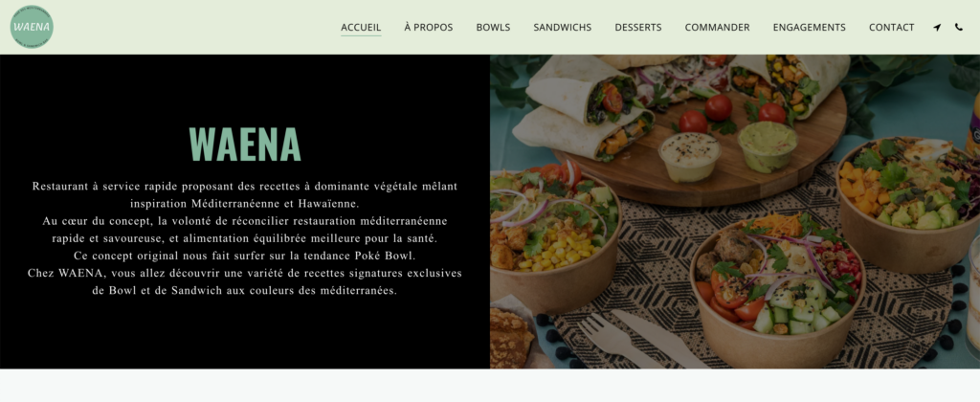Click the round WAENA logo
This screenshot has width=980, height=402.
pyautogui.click(x=32, y=27)
